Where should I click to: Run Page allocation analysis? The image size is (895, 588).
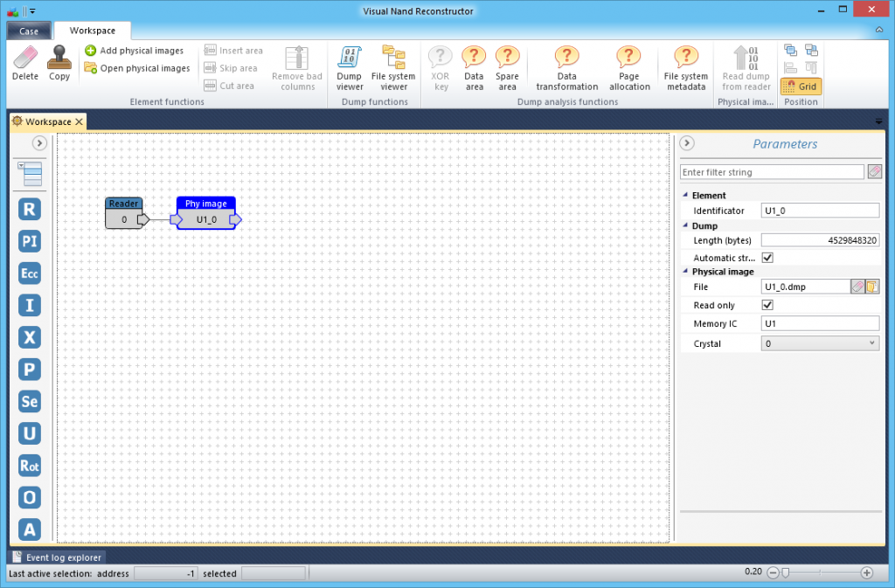click(x=629, y=68)
